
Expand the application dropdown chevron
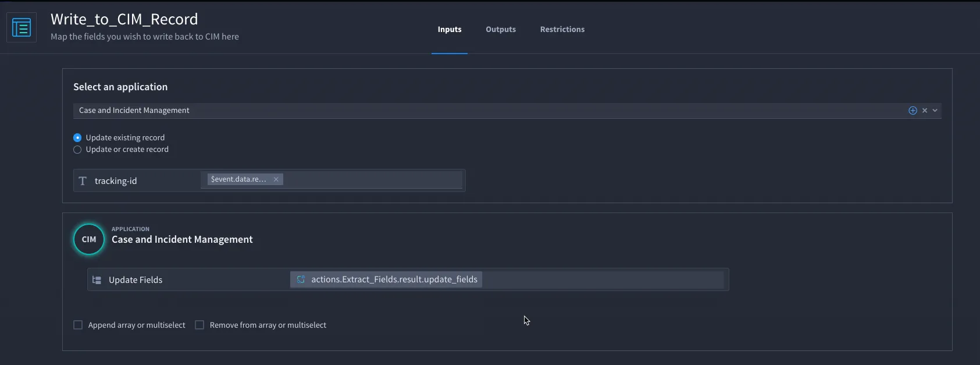(935, 111)
